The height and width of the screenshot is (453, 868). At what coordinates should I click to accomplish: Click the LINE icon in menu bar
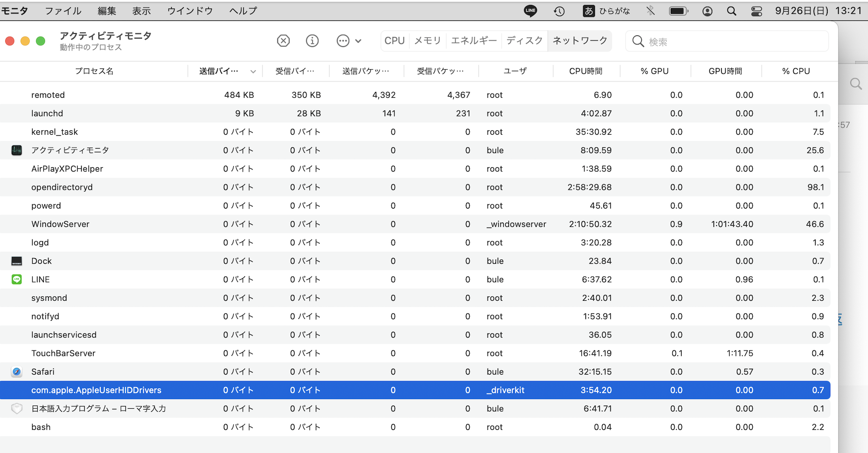(x=530, y=11)
